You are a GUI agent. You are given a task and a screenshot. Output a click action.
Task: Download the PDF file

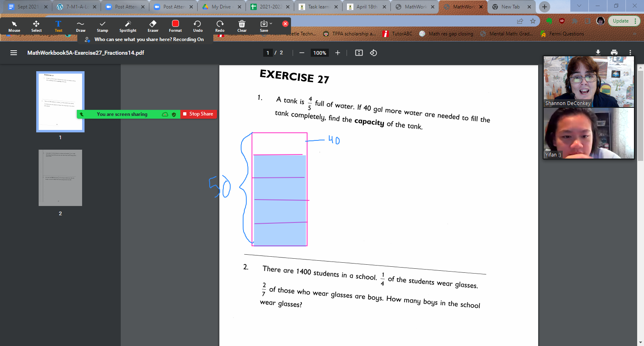[598, 52]
